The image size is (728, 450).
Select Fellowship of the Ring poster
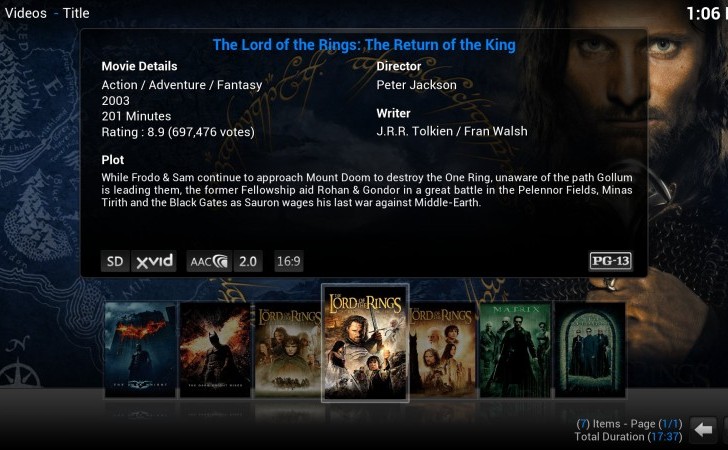(x=287, y=350)
